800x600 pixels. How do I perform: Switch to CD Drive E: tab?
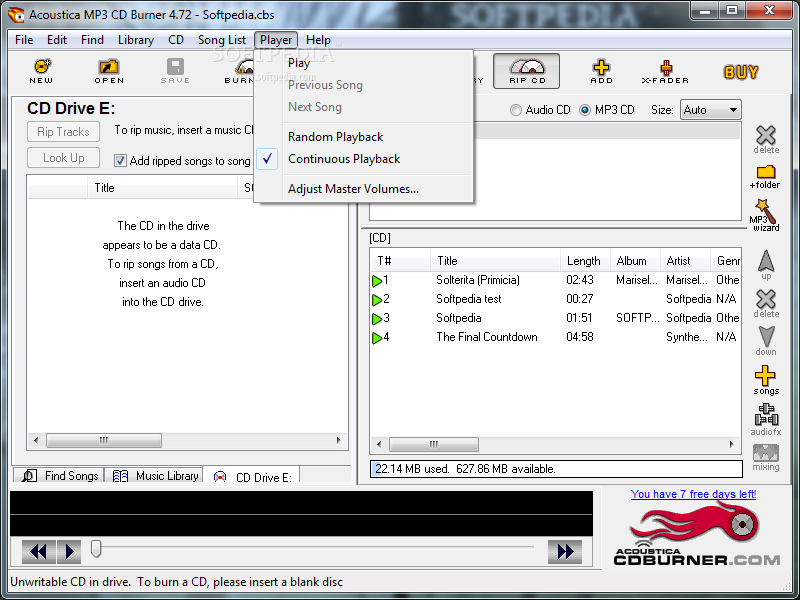(251, 477)
